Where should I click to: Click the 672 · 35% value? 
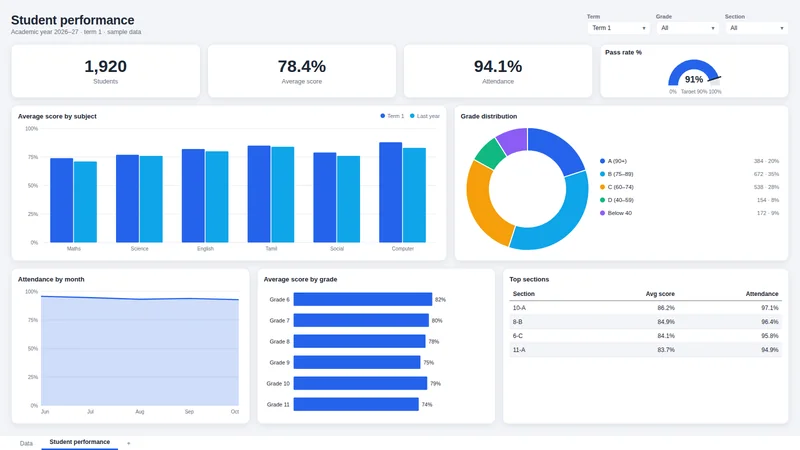766,174
